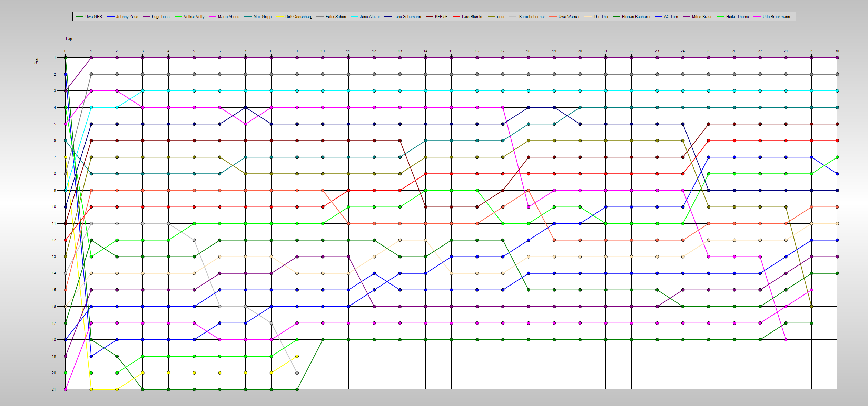Select Johnny Zeus in the legend
Image resolution: width=868 pixels, height=406 pixels.
point(122,17)
